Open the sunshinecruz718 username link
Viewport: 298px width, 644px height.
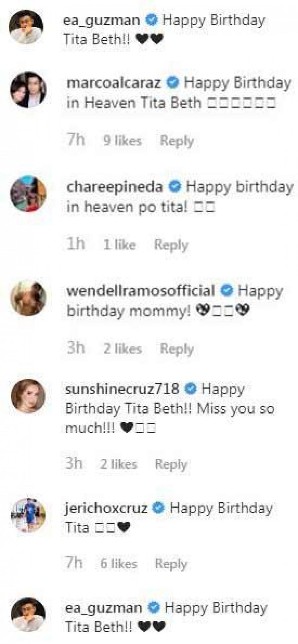coord(122,389)
